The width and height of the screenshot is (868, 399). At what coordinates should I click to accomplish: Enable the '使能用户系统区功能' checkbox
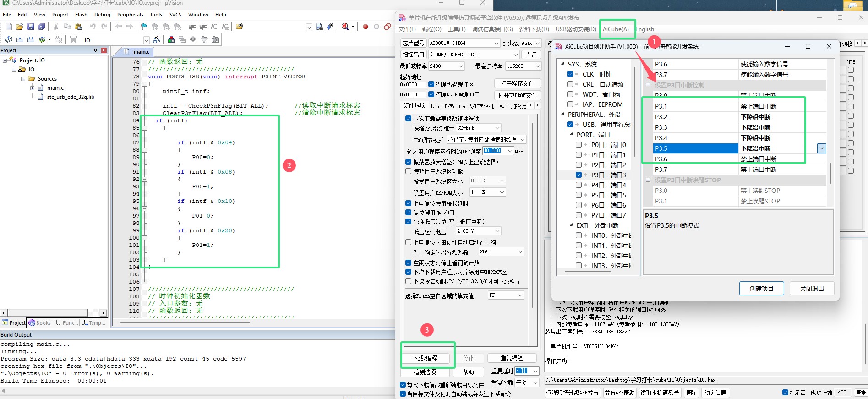(x=408, y=171)
